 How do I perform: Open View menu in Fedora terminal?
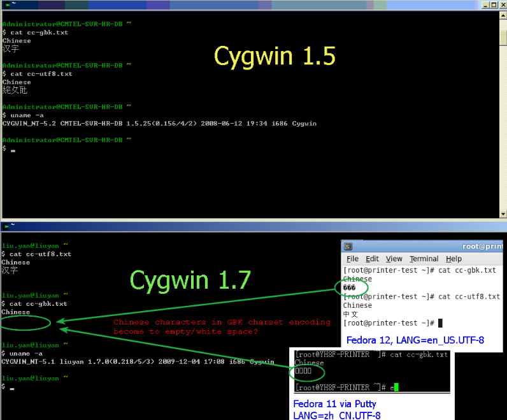[x=394, y=259]
